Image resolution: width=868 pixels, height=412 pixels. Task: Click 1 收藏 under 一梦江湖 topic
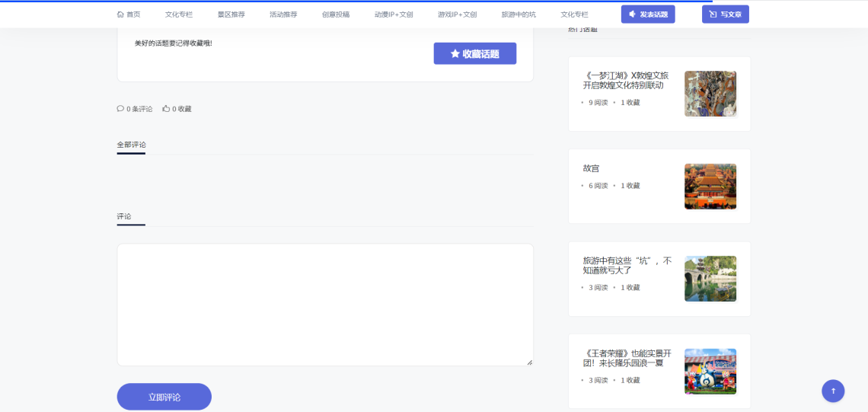(630, 103)
